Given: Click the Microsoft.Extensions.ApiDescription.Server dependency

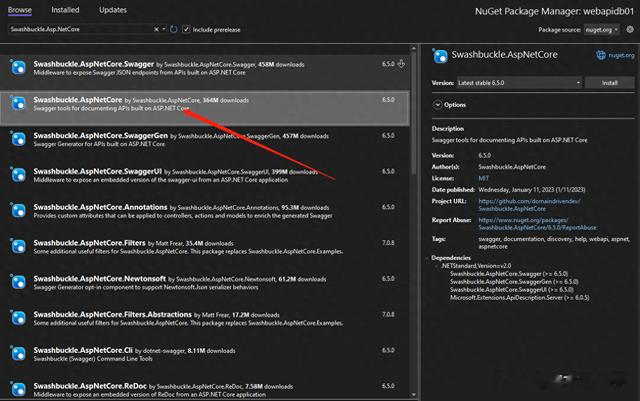Looking at the screenshot, I should coord(520,298).
